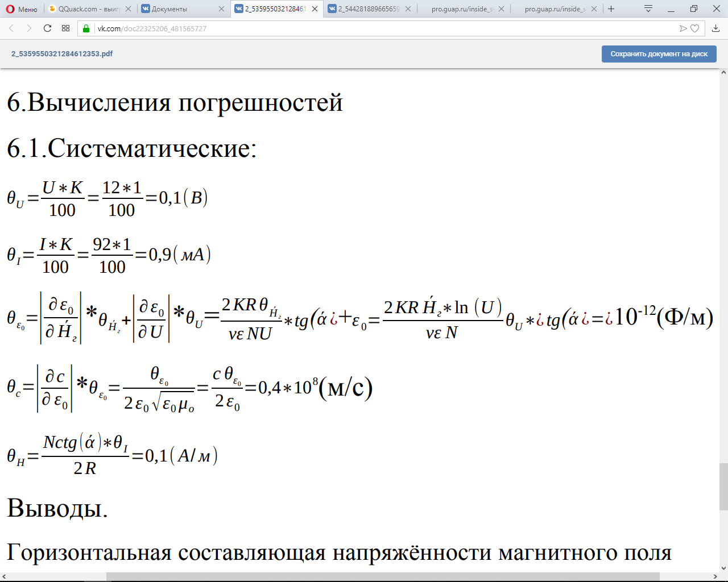Close the QQuack.com tab
The height and width of the screenshot is (582, 728).
(128, 9)
